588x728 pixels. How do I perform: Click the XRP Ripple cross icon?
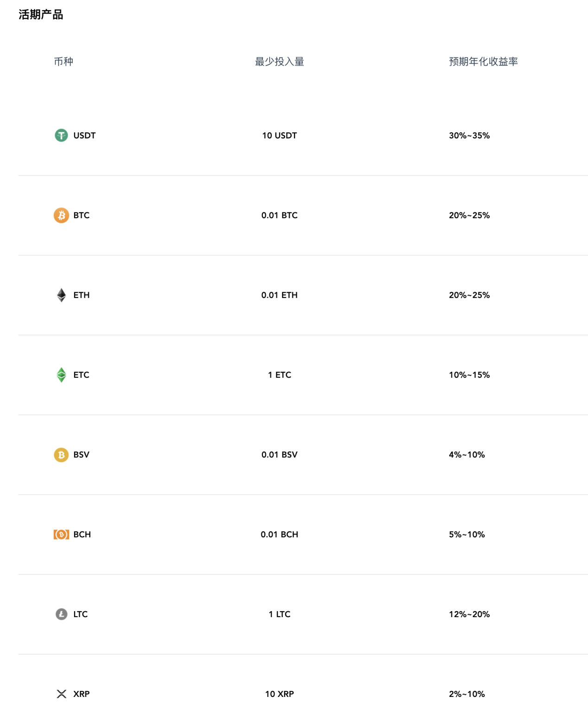[x=61, y=694]
